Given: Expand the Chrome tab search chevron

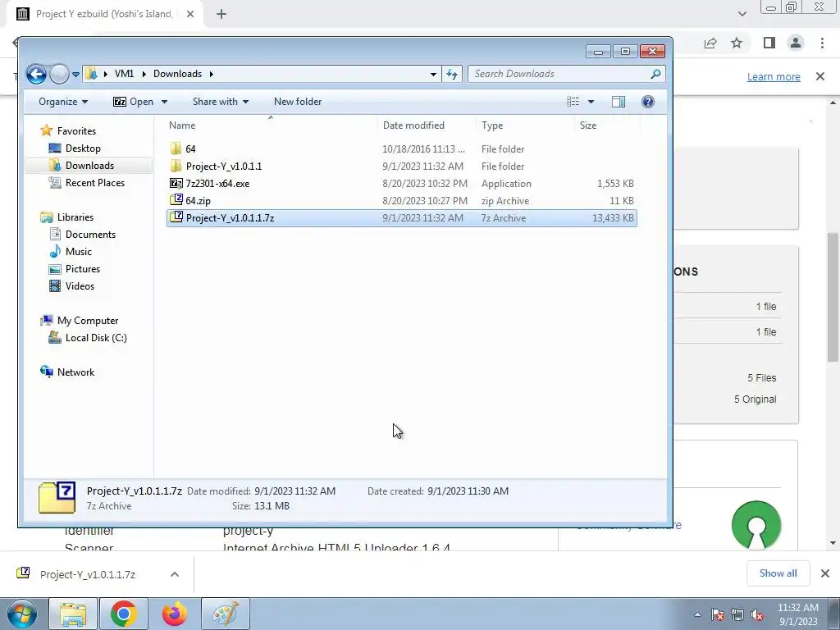Looking at the screenshot, I should coord(742,14).
